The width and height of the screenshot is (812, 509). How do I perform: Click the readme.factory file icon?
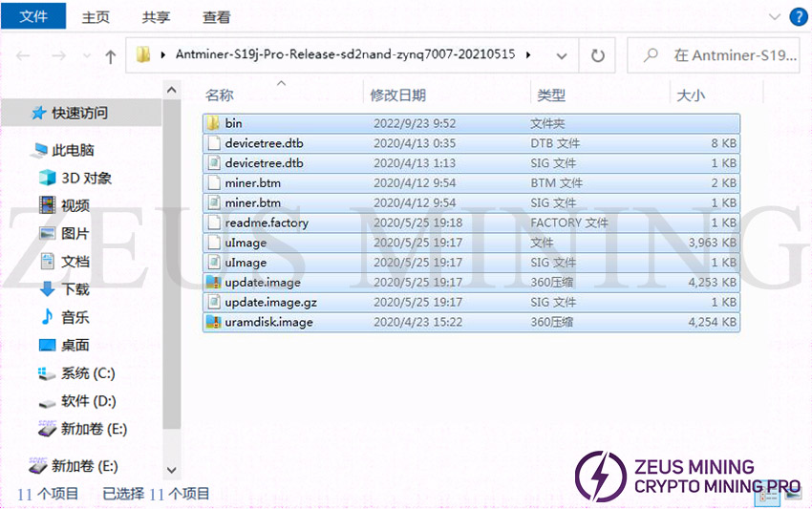tap(213, 223)
